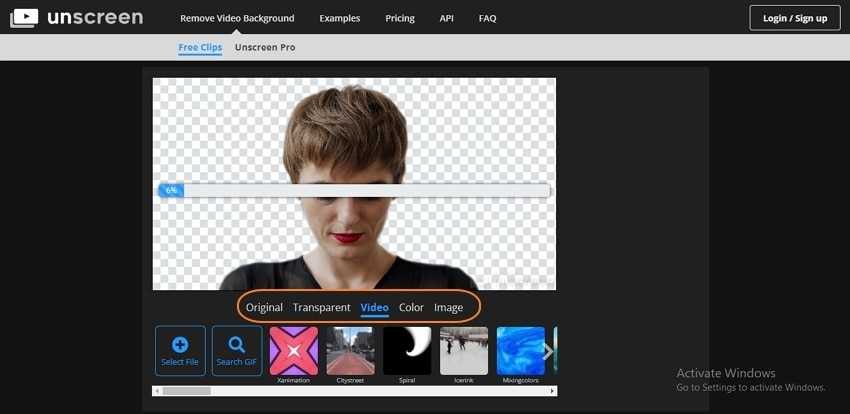Open the Image background tab
The width and height of the screenshot is (850, 414).
click(448, 308)
